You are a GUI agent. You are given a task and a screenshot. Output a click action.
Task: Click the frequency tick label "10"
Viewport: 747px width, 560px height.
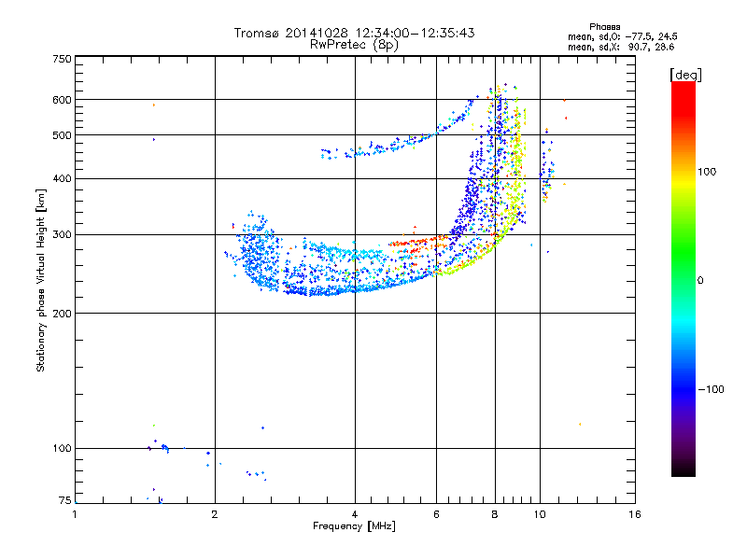pos(540,514)
